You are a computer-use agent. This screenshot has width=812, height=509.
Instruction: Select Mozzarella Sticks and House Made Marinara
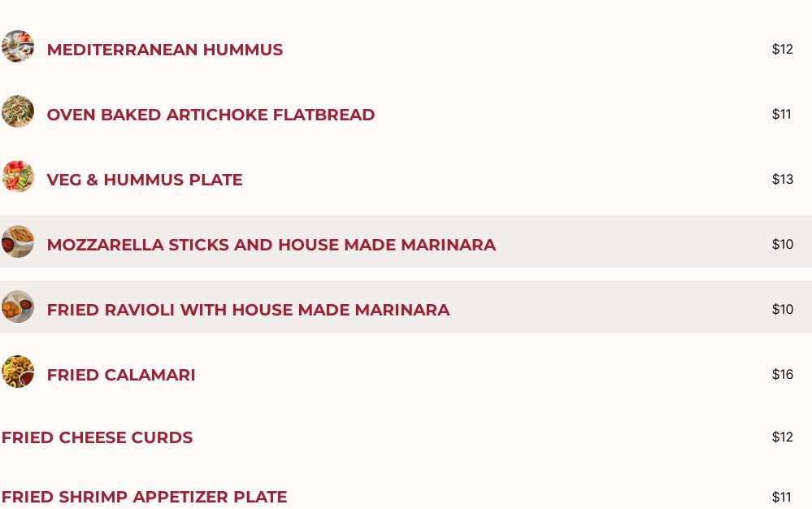click(271, 245)
